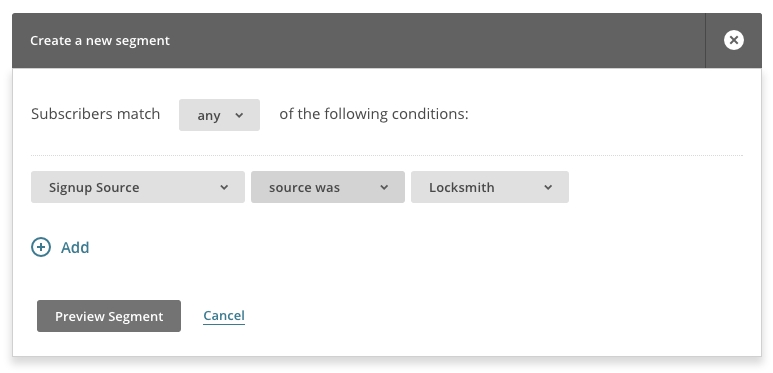Click the 'Subscribers match' label
The width and height of the screenshot is (773, 373).
pyautogui.click(x=96, y=114)
